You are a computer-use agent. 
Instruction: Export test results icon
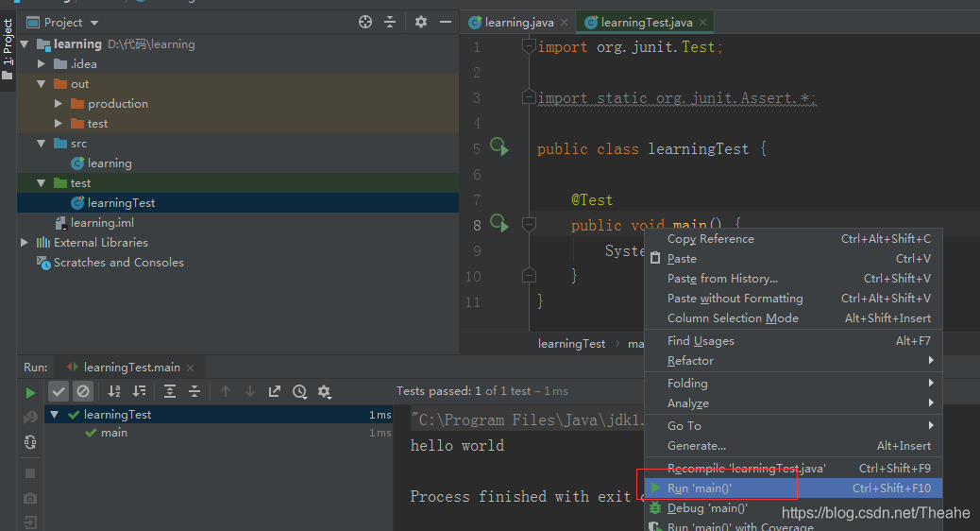275,391
